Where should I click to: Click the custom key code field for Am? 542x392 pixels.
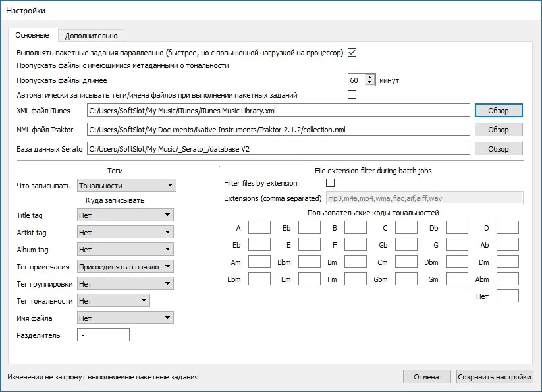coord(259,262)
